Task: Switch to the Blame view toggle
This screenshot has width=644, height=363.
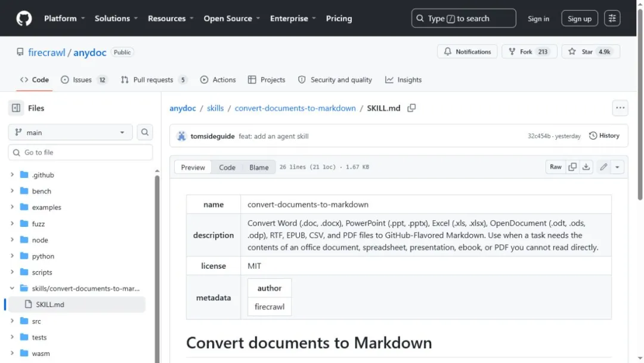Action: coord(259,167)
